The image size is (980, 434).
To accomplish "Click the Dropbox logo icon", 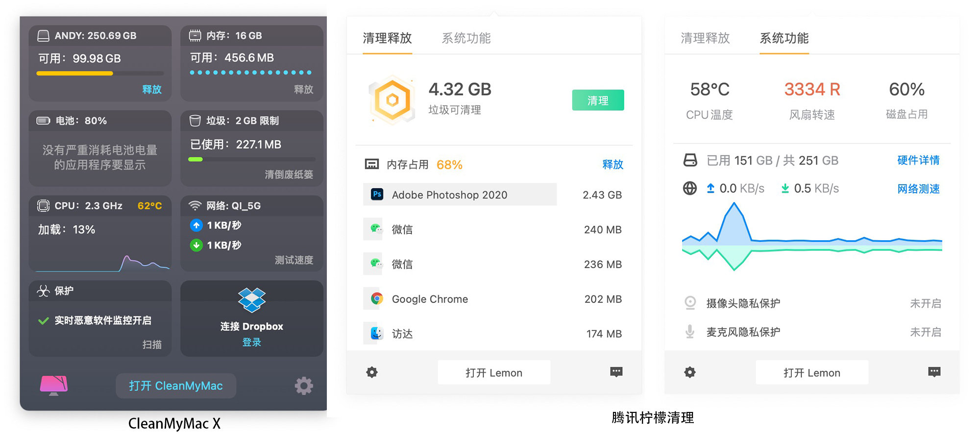I will coord(252,300).
